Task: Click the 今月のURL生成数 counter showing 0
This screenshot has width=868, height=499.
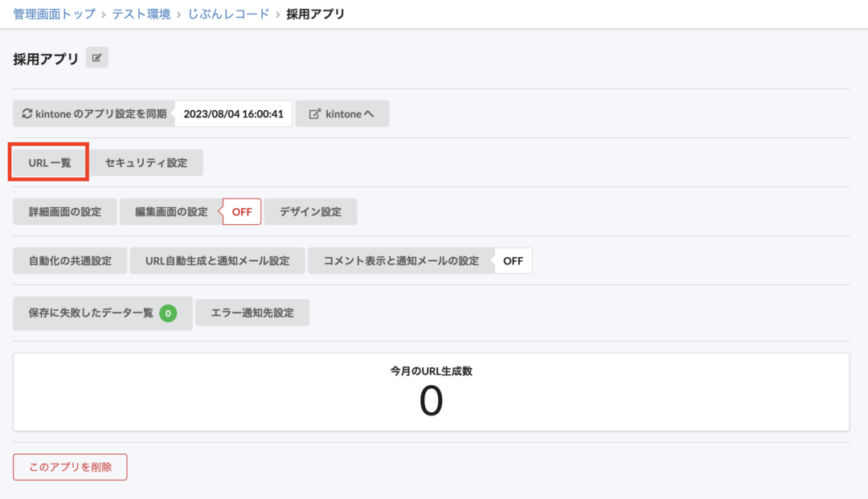Action: [x=432, y=400]
